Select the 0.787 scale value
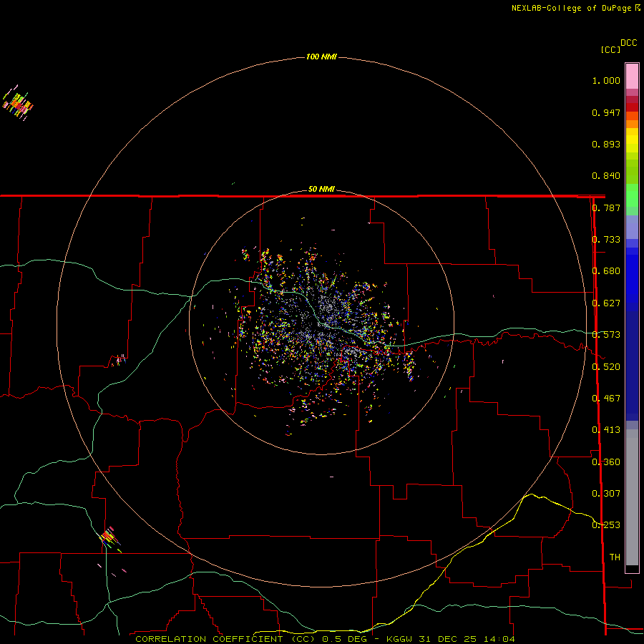 click(606, 208)
